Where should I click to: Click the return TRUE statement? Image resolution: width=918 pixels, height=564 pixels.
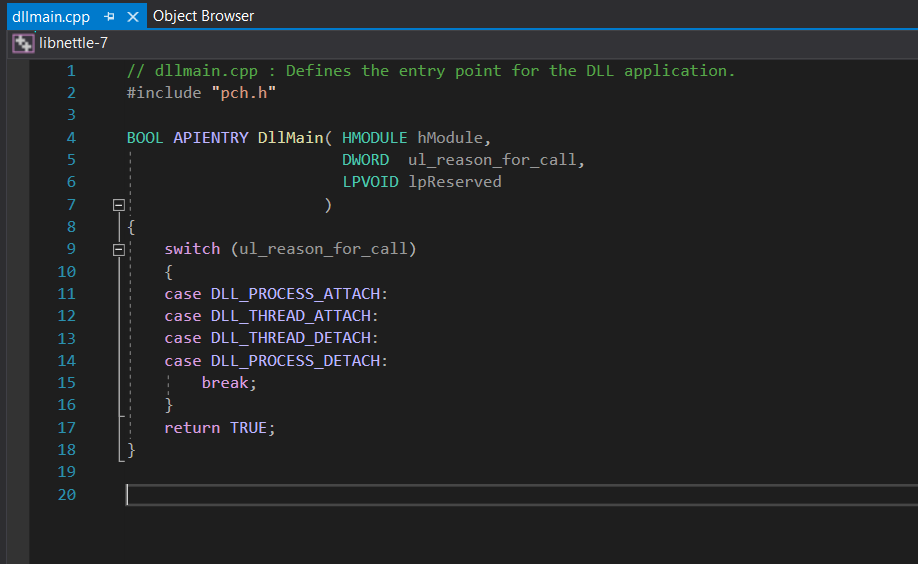click(219, 427)
